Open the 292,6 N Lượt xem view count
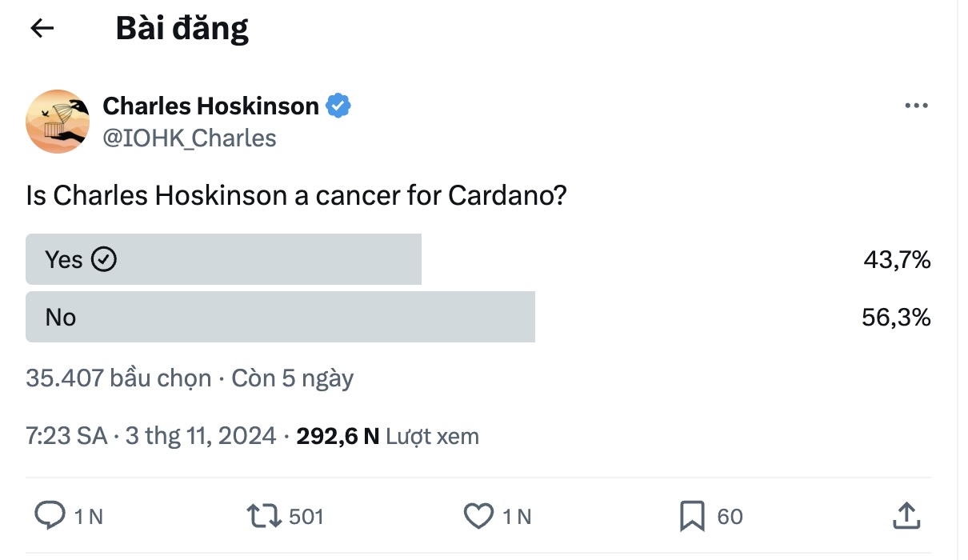Screen dimensions: 968x560 pyautogui.click(x=387, y=436)
